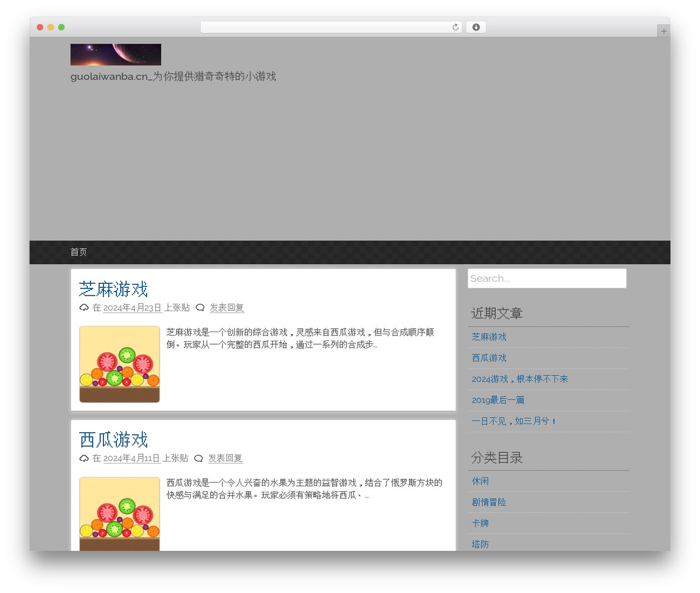The width and height of the screenshot is (700, 593).
Task: Click the 2024年4月23日 date link
Action: pos(132,307)
